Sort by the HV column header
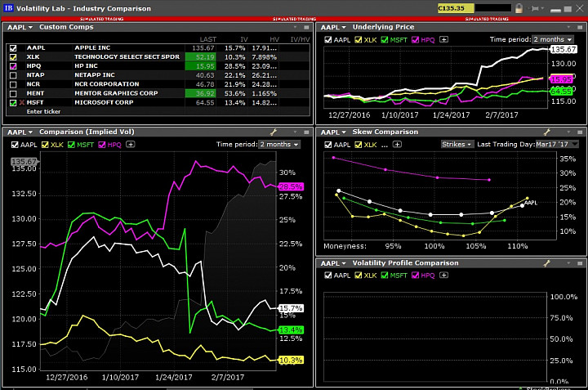588x390 pixels. [x=274, y=39]
